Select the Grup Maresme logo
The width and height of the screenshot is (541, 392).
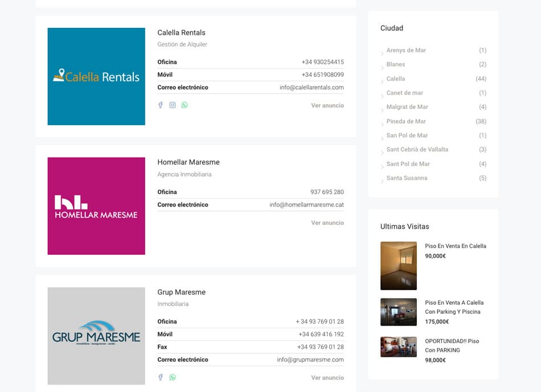[x=96, y=336]
